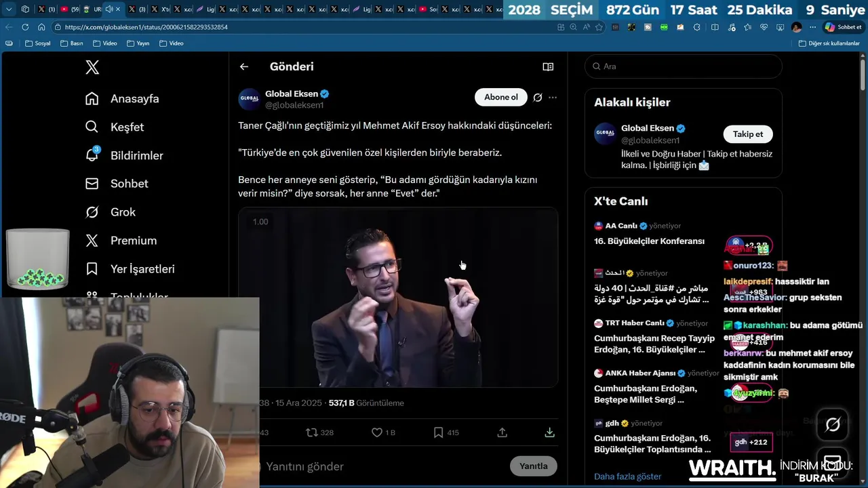Open split screen icon in browser toolbar
The height and width of the screenshot is (488, 868).
(x=715, y=27)
